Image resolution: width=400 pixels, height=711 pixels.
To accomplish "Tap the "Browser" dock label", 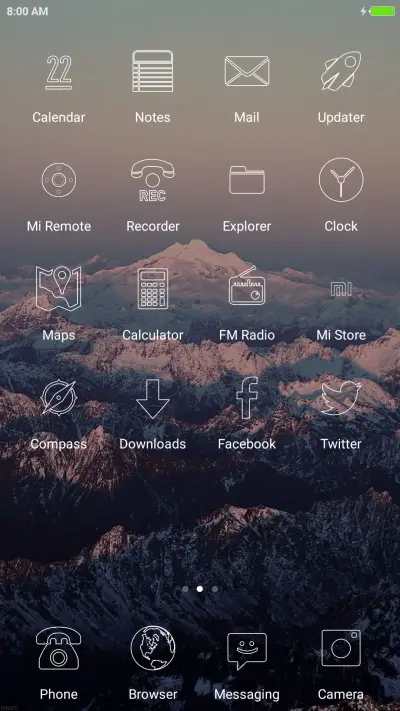I will [152, 694].
